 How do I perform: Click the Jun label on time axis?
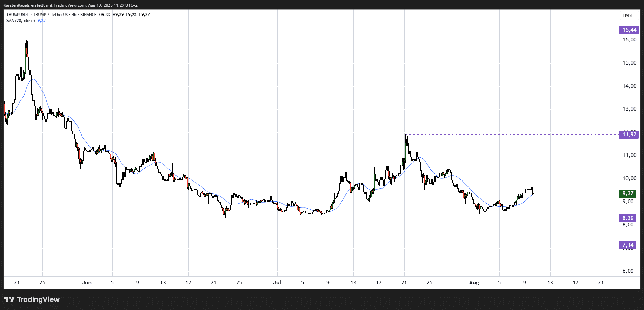86,283
